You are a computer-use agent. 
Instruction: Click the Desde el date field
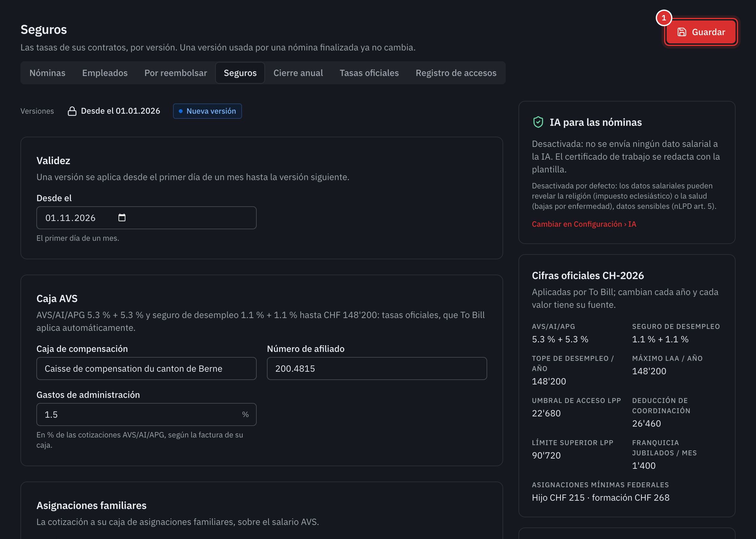[x=146, y=218]
